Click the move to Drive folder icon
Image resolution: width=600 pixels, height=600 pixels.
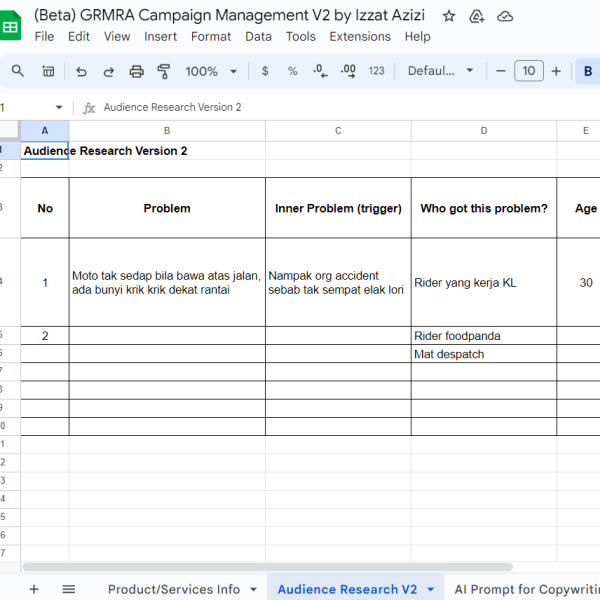[476, 16]
